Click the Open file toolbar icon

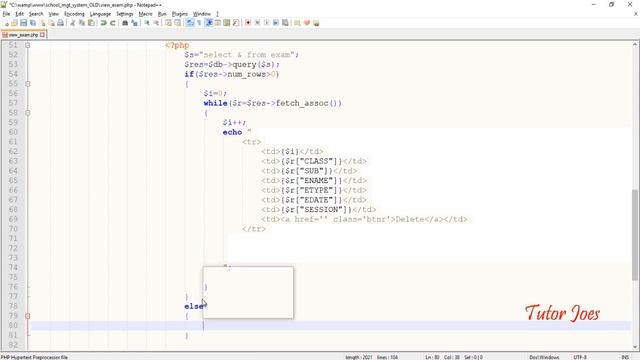pyautogui.click(x=14, y=23)
